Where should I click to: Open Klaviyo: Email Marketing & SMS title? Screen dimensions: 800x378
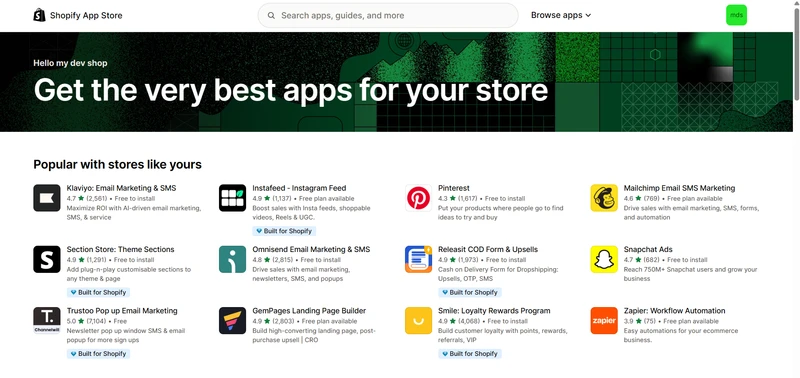pos(121,188)
